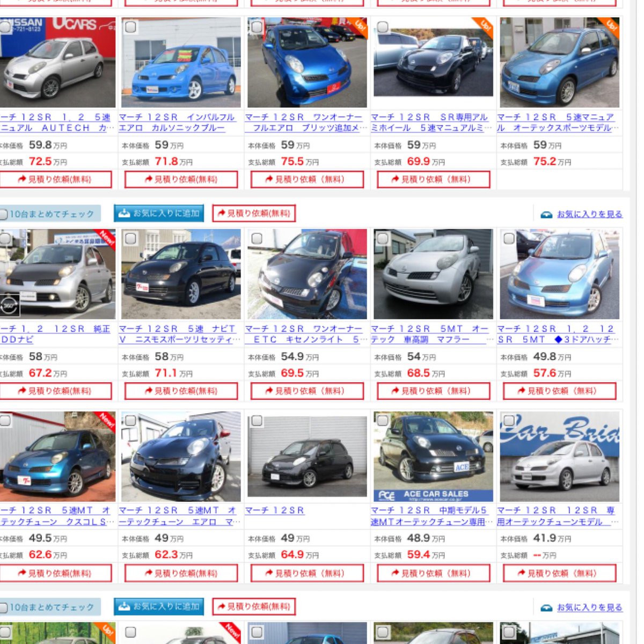Select checkbox on 69.5万円 ETC キセノンライト car
The width and height of the screenshot is (644, 644).
pos(257,238)
